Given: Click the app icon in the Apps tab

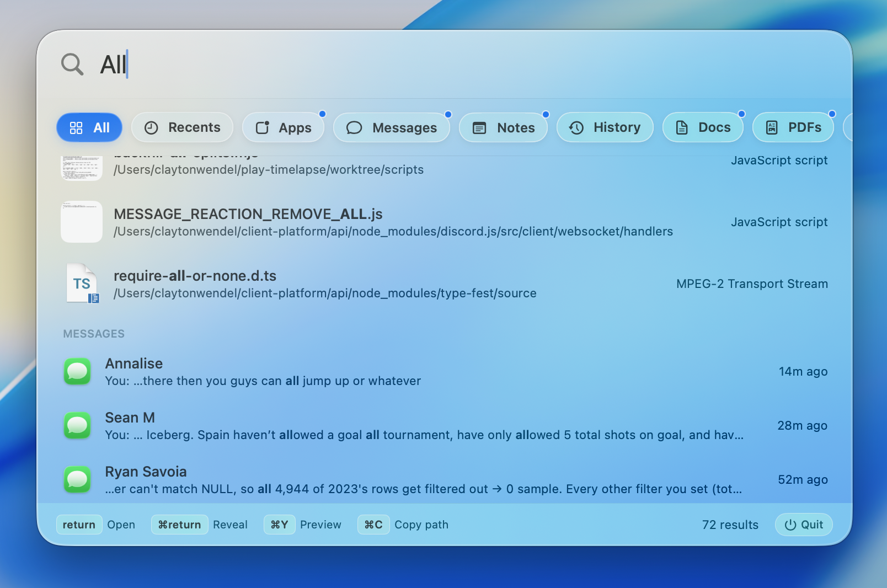Looking at the screenshot, I should [263, 128].
